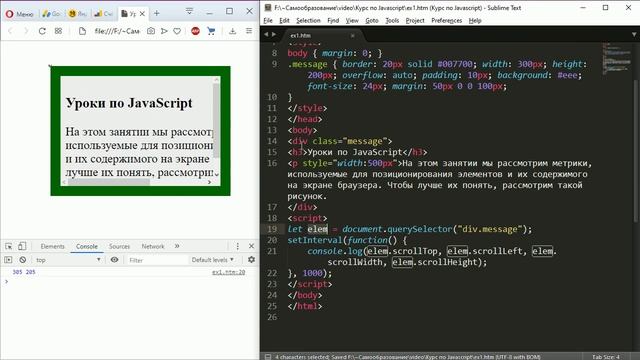Open Sublime Text Tools menu
The width and height of the screenshot is (640, 360).
click(392, 20)
